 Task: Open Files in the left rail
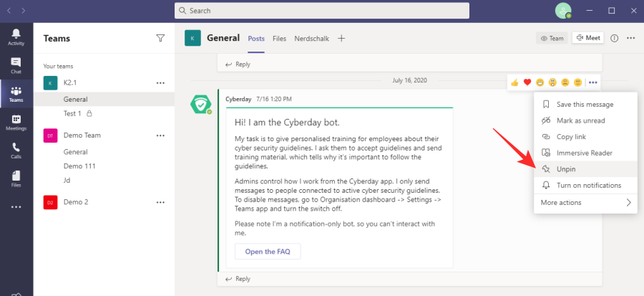point(16,178)
